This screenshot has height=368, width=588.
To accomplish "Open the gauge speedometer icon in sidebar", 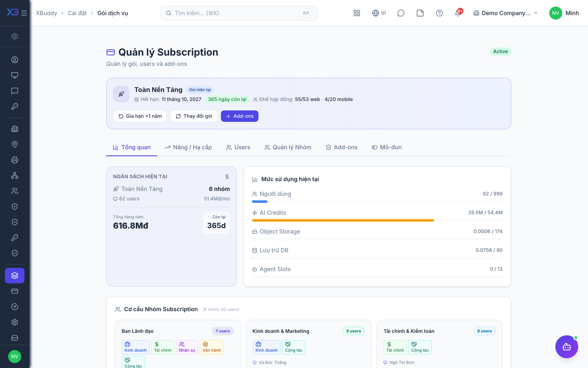I will 14,307.
